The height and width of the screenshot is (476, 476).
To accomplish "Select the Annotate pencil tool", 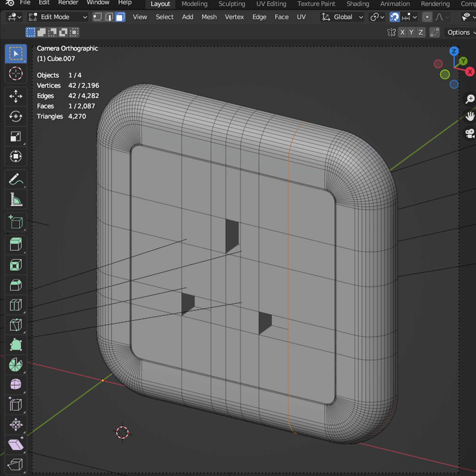I will click(x=16, y=179).
